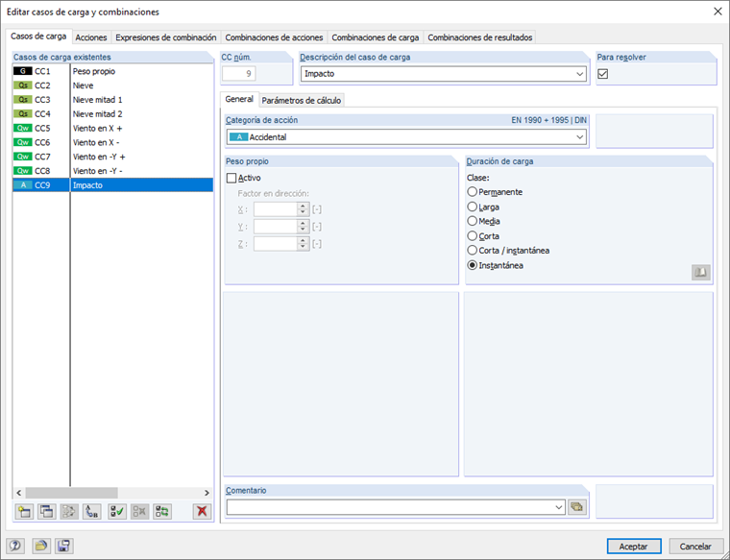Click the green Qw badge of CC5

[23, 129]
